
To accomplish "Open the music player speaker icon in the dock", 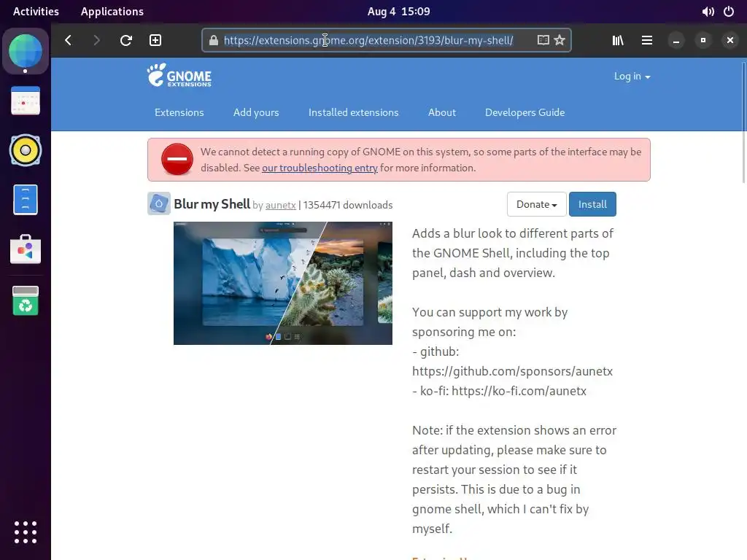I will [x=26, y=150].
